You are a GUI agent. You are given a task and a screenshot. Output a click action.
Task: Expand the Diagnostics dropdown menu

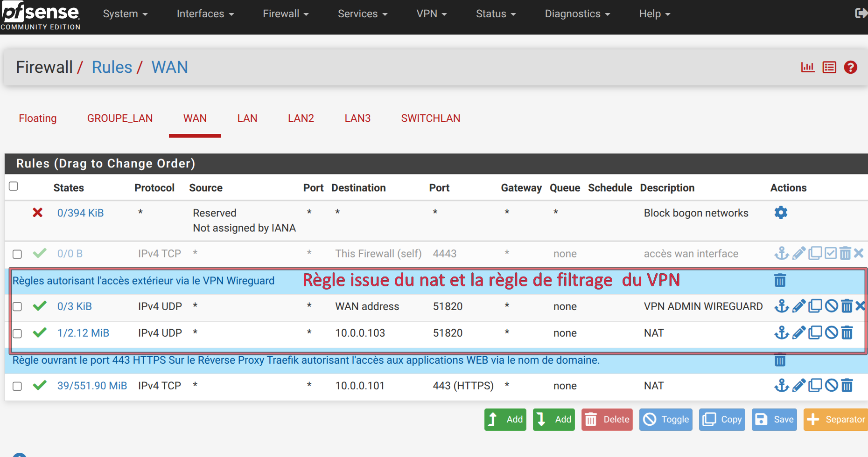pyautogui.click(x=577, y=14)
